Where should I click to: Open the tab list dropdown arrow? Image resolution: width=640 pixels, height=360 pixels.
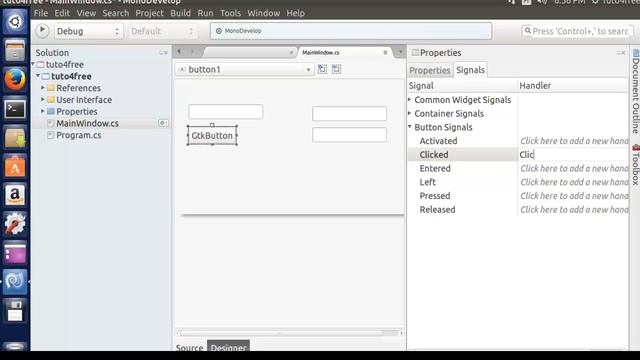(400, 52)
